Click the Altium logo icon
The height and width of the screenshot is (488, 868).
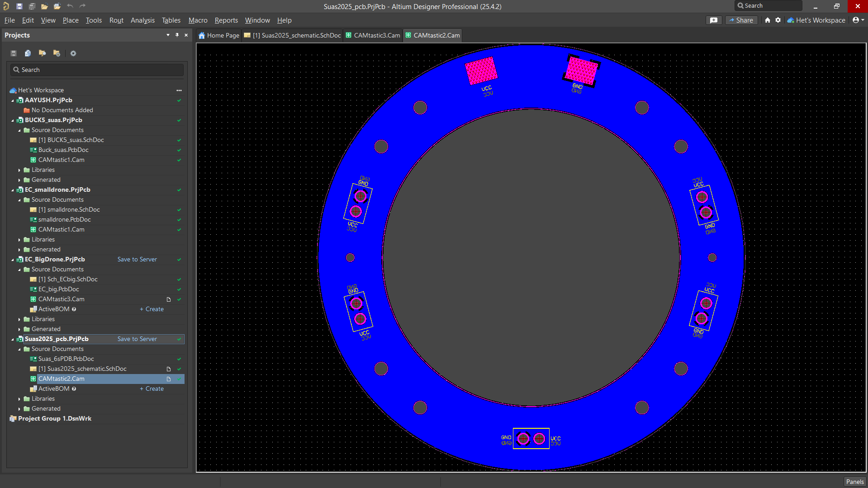pyautogui.click(x=6, y=6)
